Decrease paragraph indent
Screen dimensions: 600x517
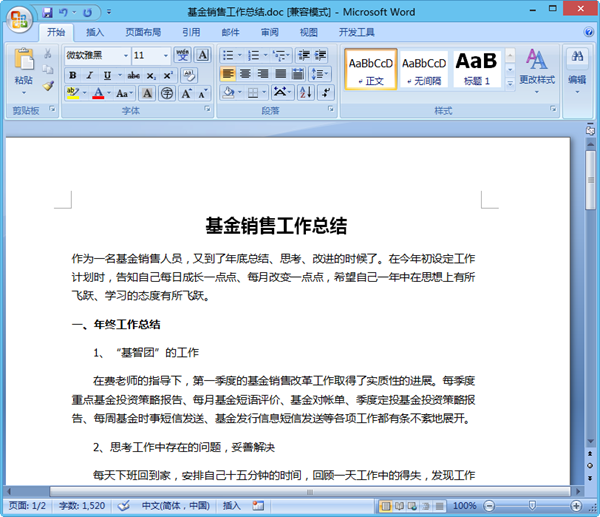pos(304,55)
